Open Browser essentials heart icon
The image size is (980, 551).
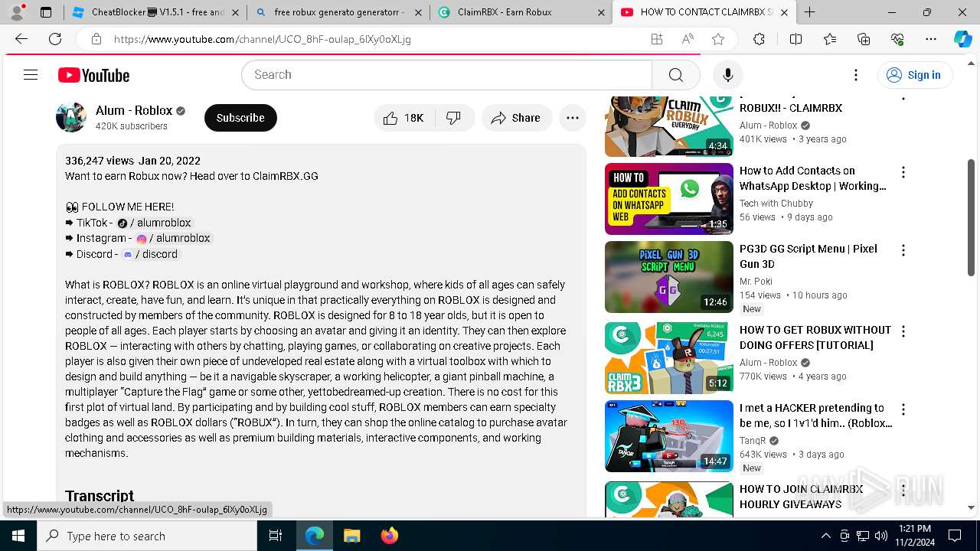897,39
